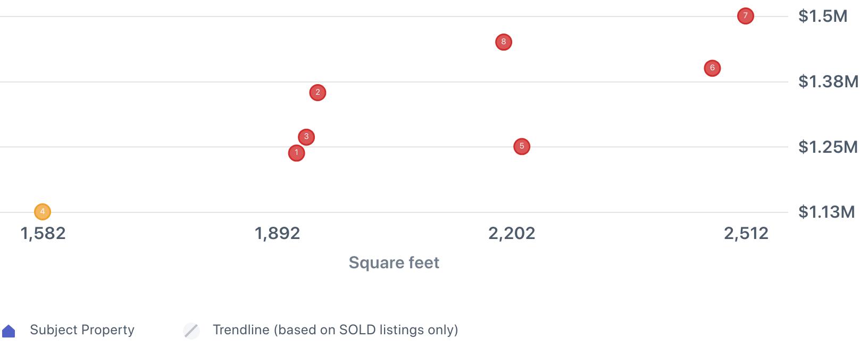Click the 1,582 x-axis label
The image size is (868, 346).
click(x=43, y=233)
